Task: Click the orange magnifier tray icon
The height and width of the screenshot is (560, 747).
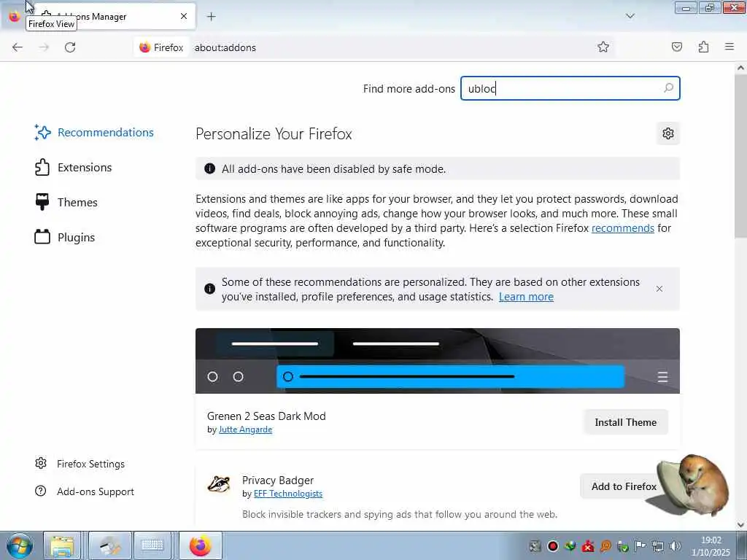Action: pos(605,546)
